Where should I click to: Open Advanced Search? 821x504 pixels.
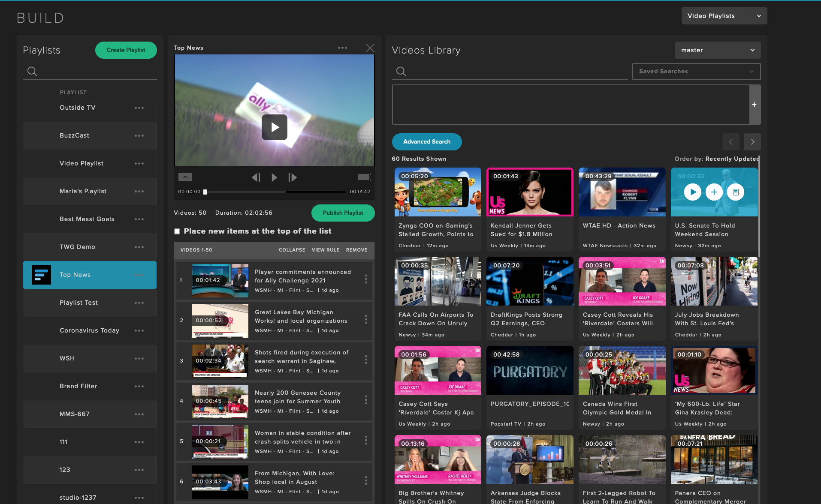[427, 142]
